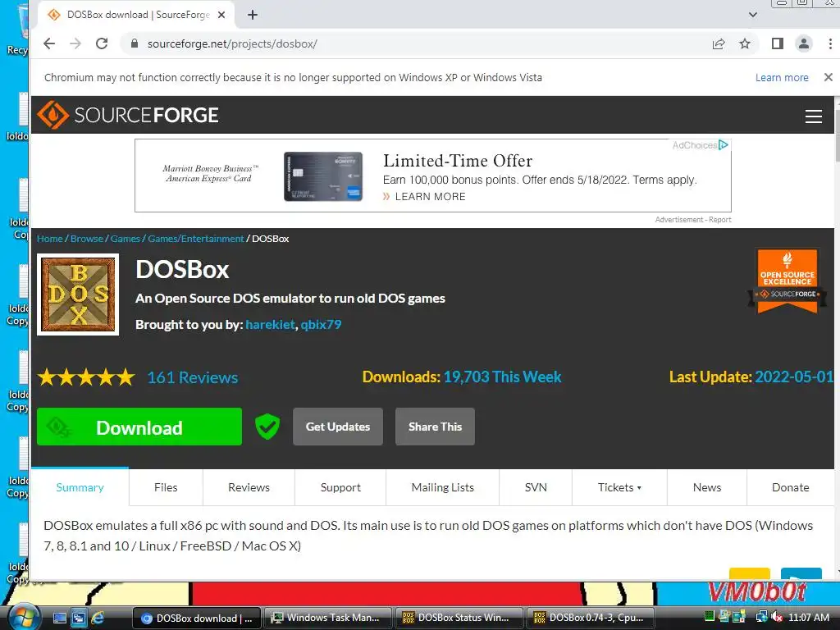Switch to the Mailing Lists tab
This screenshot has height=630, width=840.
[442, 487]
